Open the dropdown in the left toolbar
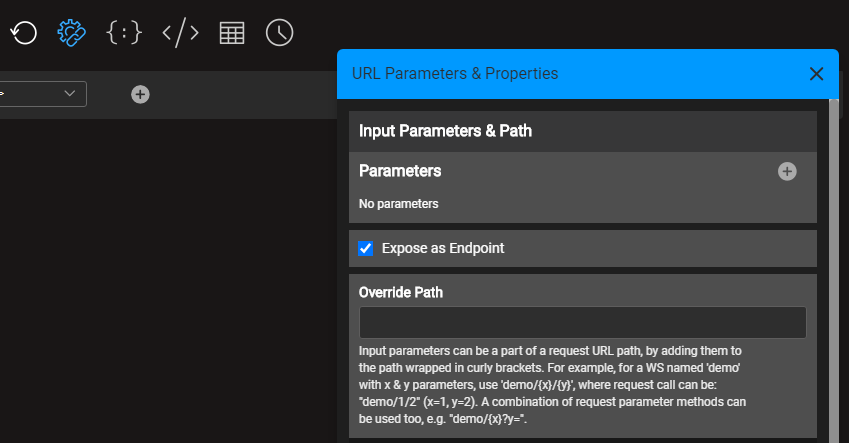This screenshot has height=443, width=849. coord(42,94)
